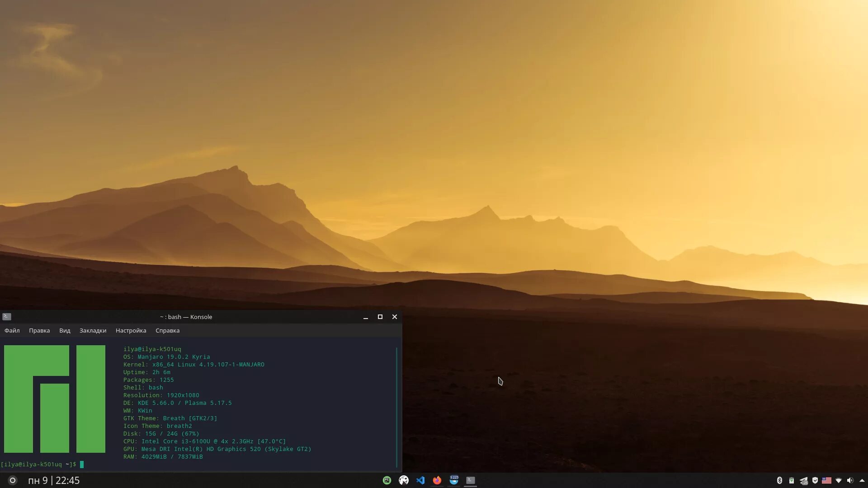Open Bluetooth tray icon

(x=779, y=480)
